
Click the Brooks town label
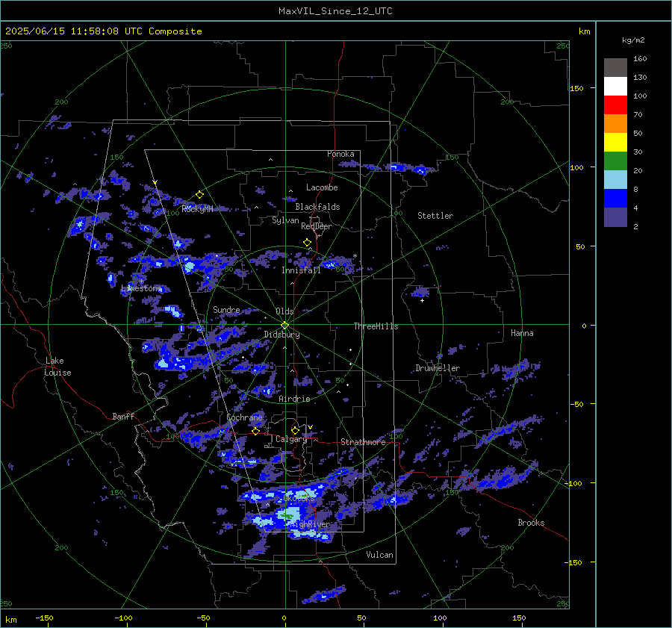[531, 523]
